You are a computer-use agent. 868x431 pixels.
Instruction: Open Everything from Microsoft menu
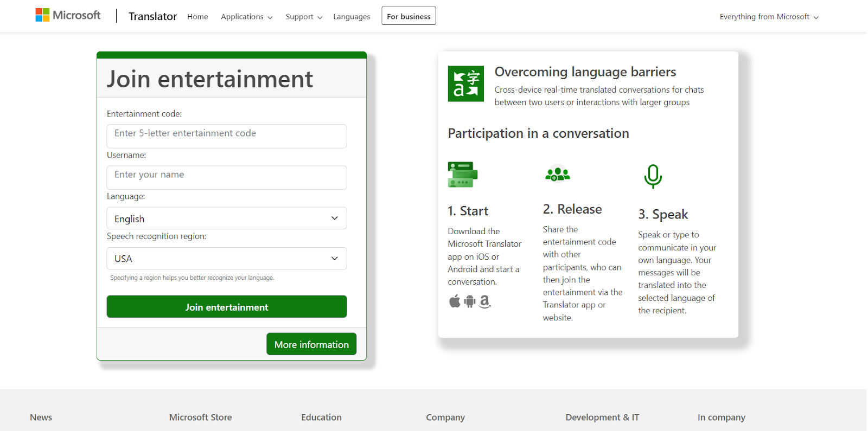[x=769, y=17]
